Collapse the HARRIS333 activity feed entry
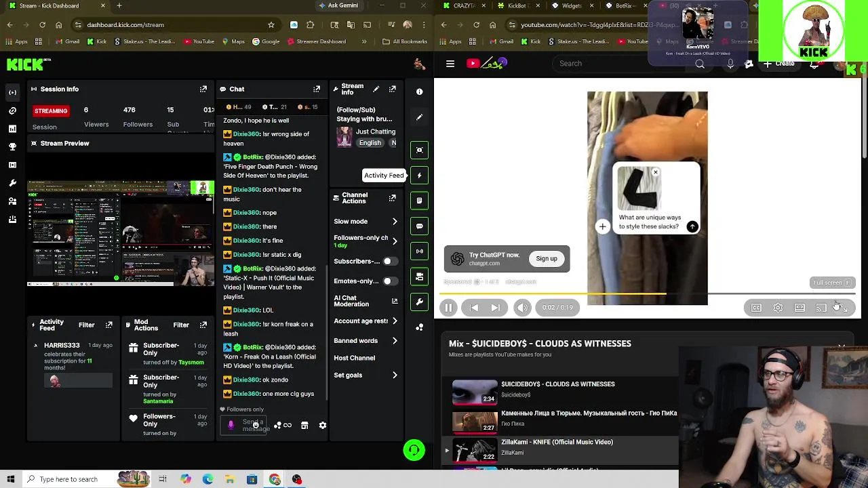 coord(36,346)
